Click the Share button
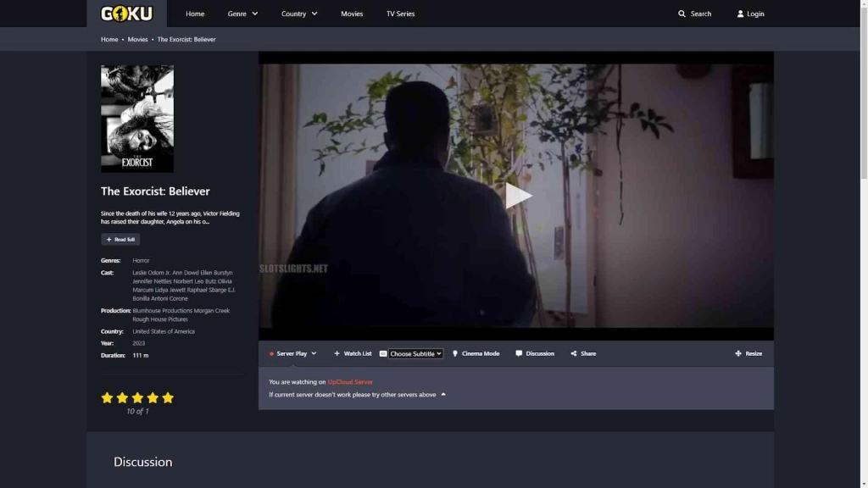This screenshot has width=868, height=488. coord(583,353)
